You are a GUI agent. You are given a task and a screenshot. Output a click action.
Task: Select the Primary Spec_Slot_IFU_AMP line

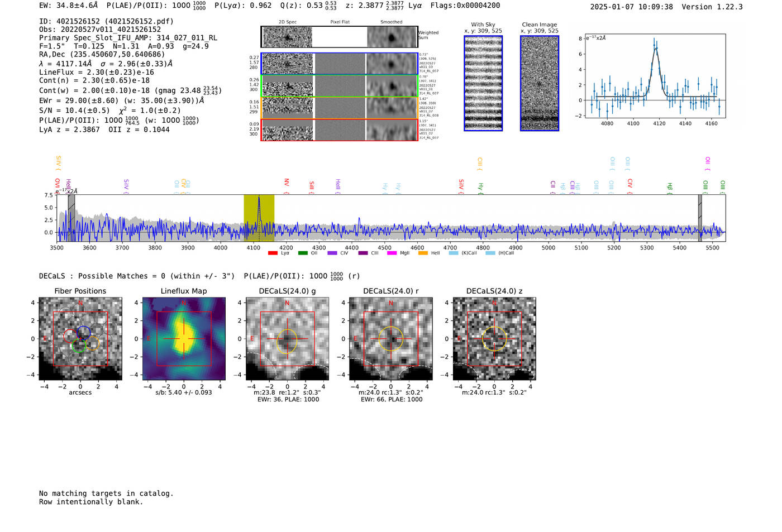tap(128, 38)
